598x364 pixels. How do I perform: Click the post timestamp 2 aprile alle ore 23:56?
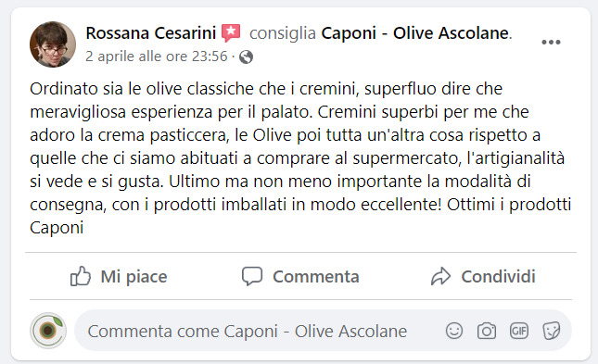157,56
